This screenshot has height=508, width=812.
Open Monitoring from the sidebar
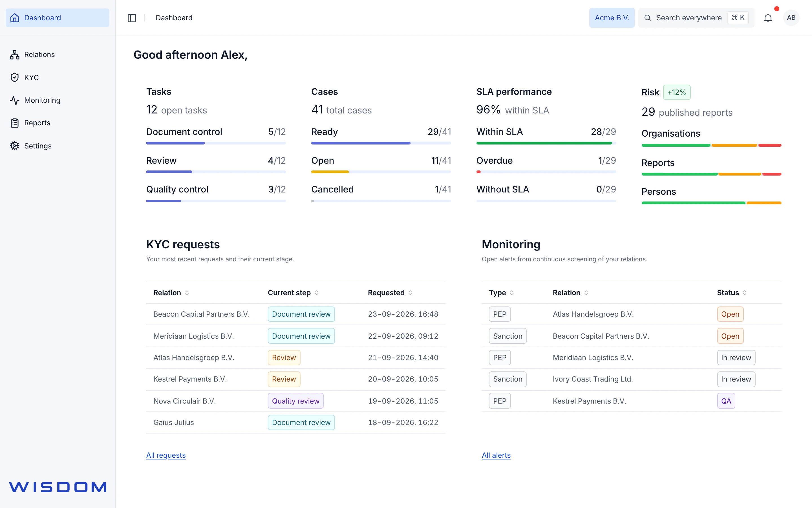tap(58, 100)
